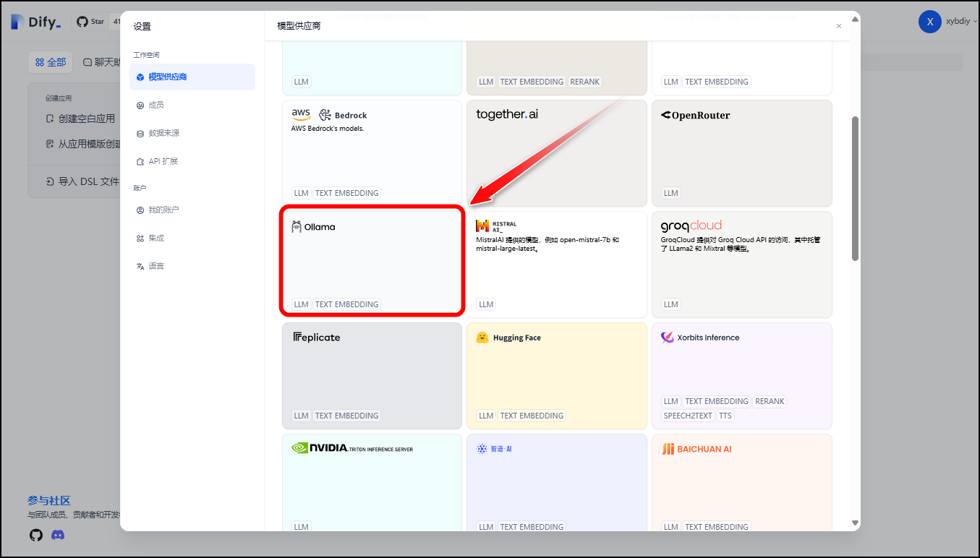Open the GitHub icon under 参与社区

[x=36, y=535]
